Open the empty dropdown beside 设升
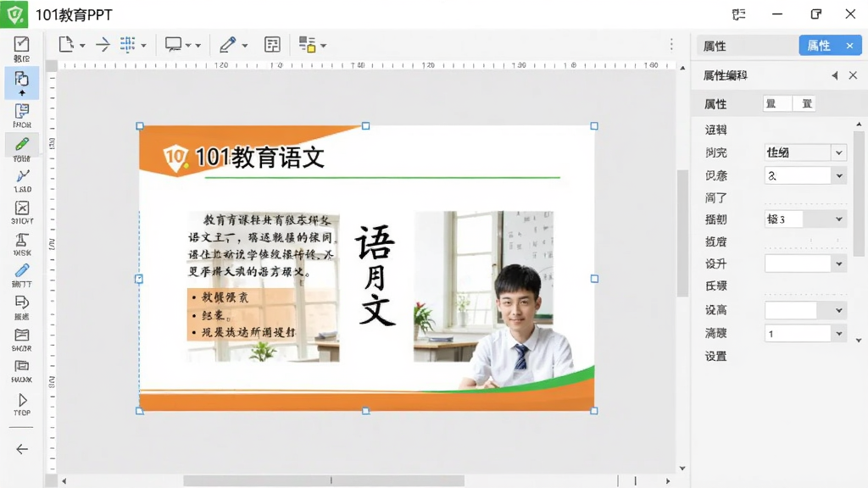 (805, 264)
